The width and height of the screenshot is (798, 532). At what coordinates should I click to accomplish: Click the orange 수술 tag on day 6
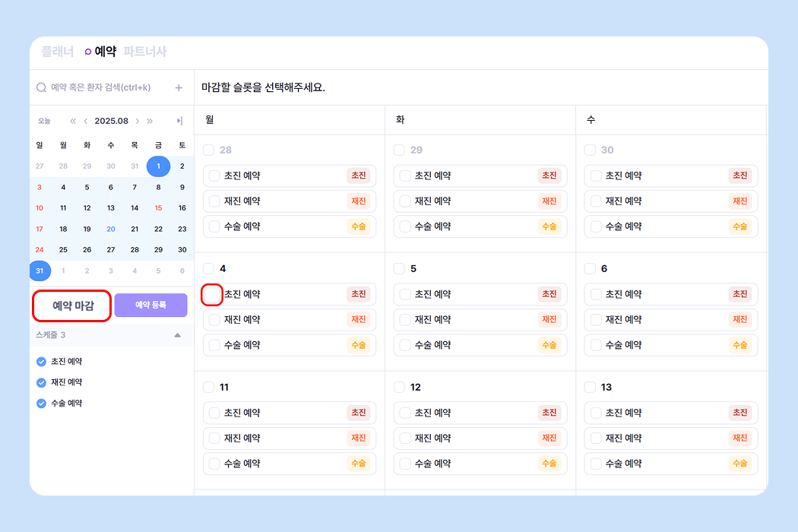tap(739, 345)
